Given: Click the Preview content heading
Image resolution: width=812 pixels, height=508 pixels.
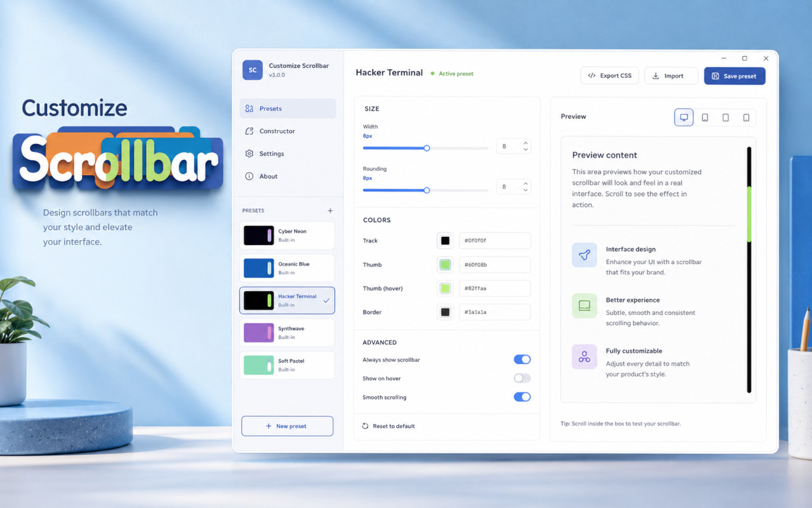Looking at the screenshot, I should pyautogui.click(x=605, y=155).
